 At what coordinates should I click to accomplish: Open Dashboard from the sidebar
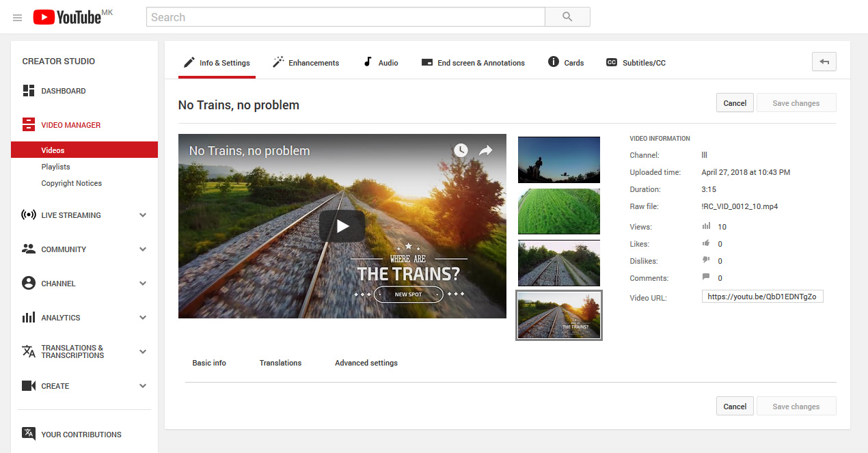(63, 91)
